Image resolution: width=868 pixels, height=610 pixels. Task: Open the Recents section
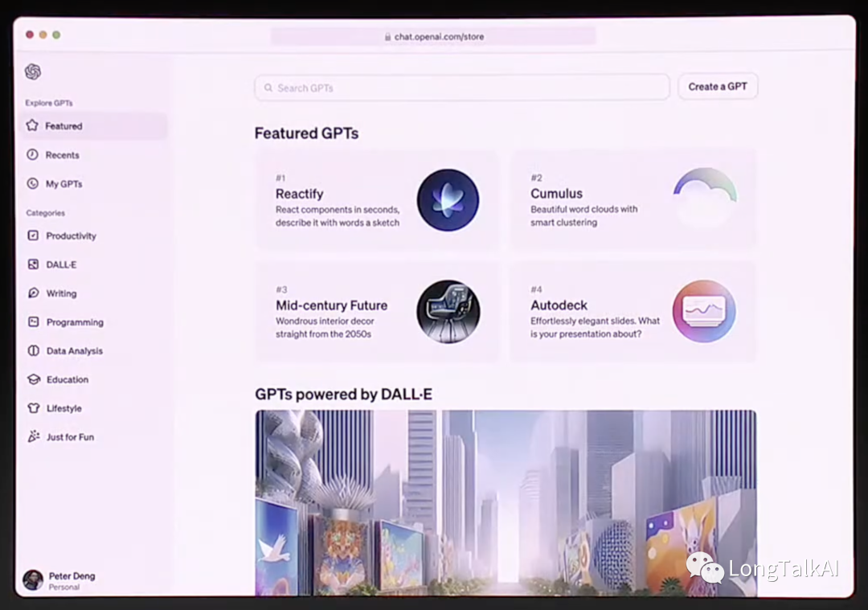(93, 154)
